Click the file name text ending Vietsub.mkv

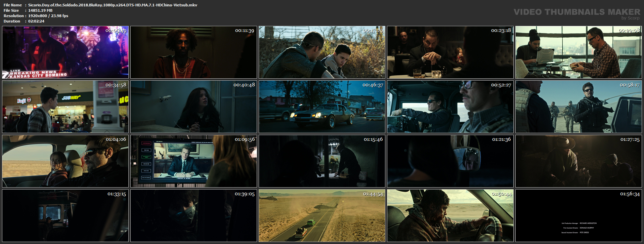(113, 5)
